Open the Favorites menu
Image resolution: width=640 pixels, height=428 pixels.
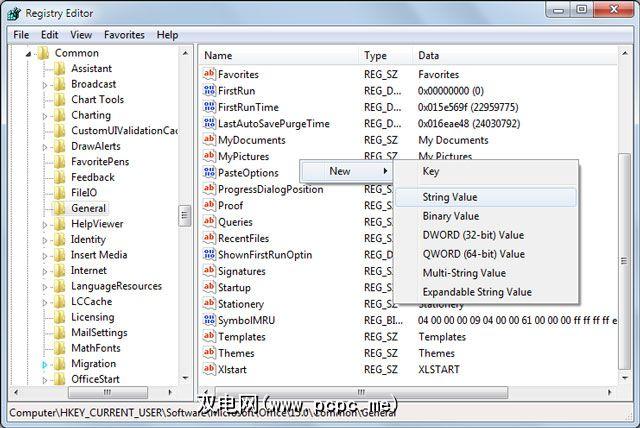[x=124, y=35]
